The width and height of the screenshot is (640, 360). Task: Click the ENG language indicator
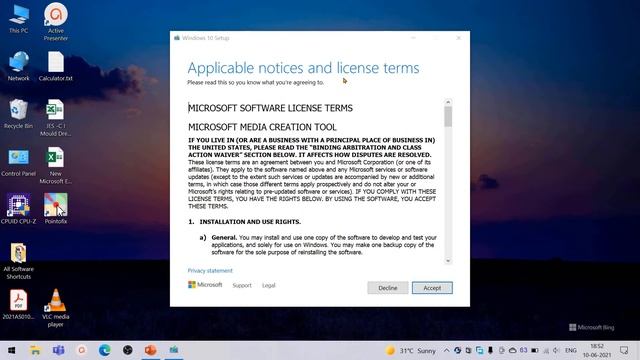click(571, 351)
